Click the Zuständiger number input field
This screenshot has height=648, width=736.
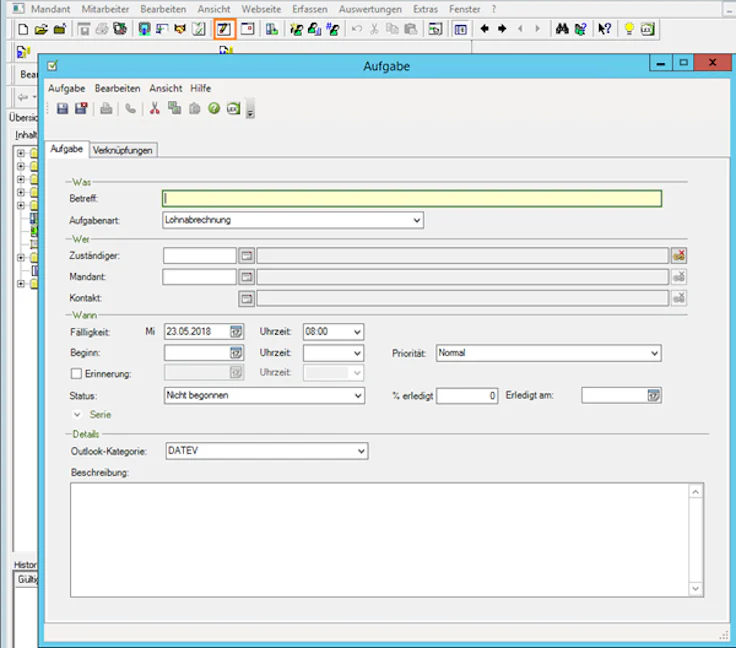click(x=199, y=256)
